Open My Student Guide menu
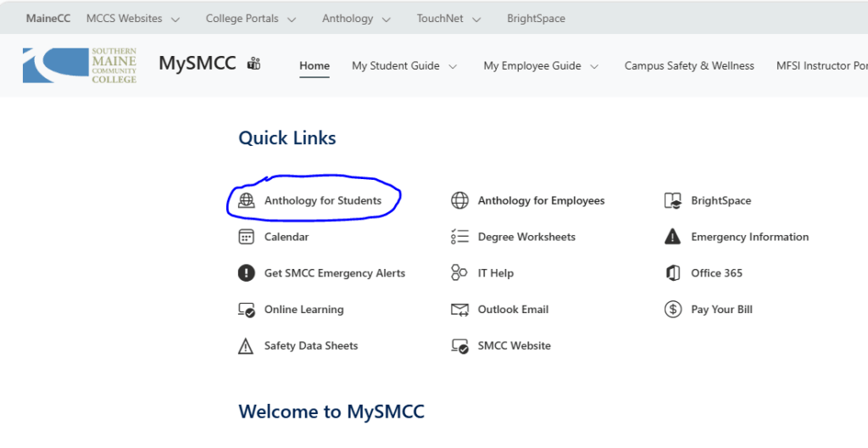The image size is (868, 448). pyautogui.click(x=396, y=65)
